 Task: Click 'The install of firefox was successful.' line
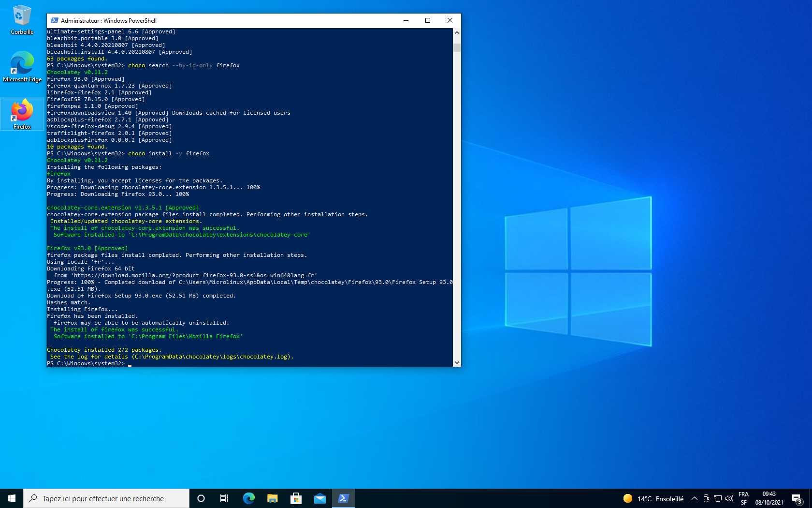[115, 329]
